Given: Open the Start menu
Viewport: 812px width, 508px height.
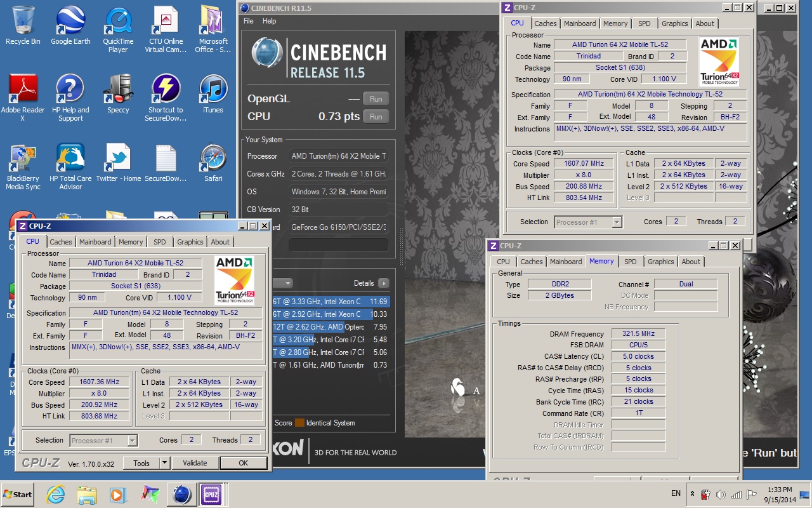Looking at the screenshot, I should (18, 494).
